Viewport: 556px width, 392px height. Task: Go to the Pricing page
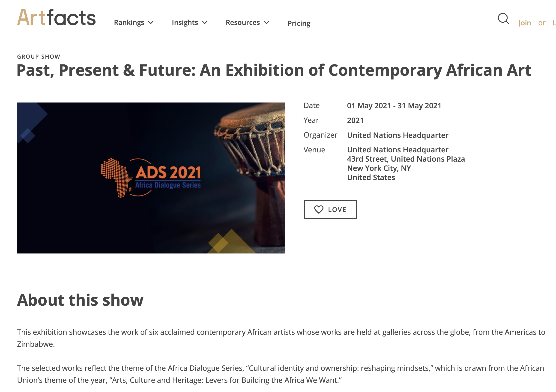[299, 23]
